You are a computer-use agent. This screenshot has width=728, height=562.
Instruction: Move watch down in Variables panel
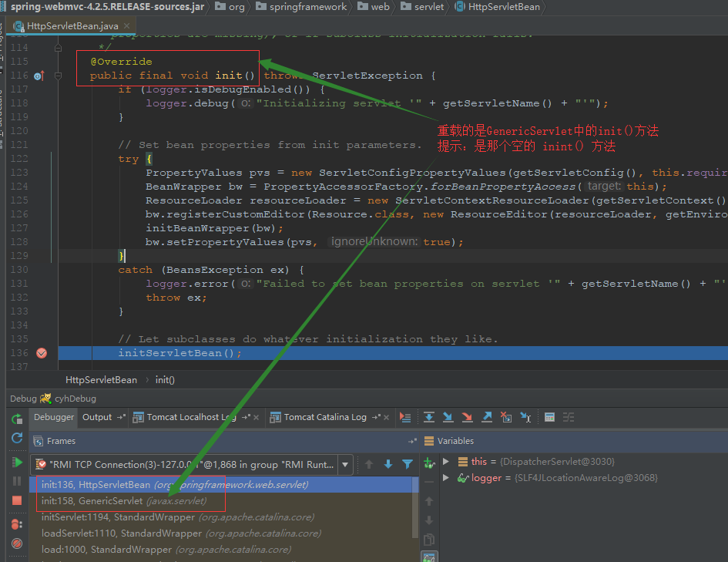pyautogui.click(x=429, y=520)
